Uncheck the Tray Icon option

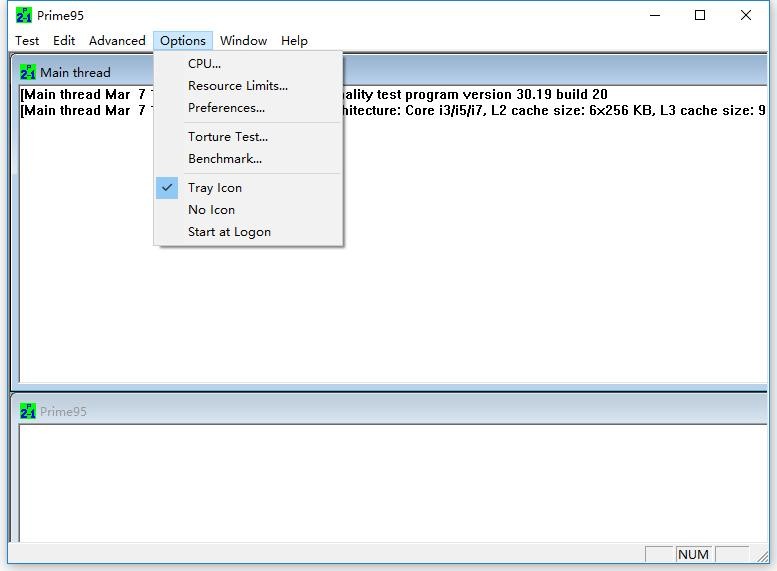[x=248, y=188]
